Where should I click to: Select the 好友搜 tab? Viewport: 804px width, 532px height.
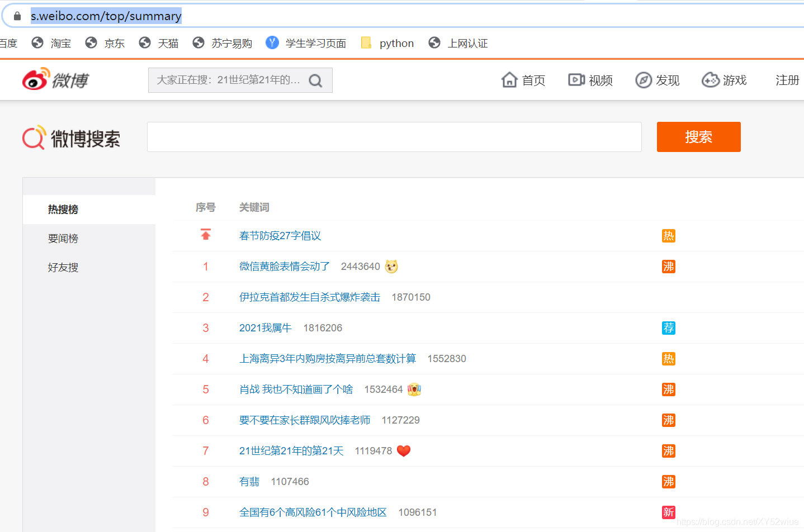pyautogui.click(x=63, y=268)
